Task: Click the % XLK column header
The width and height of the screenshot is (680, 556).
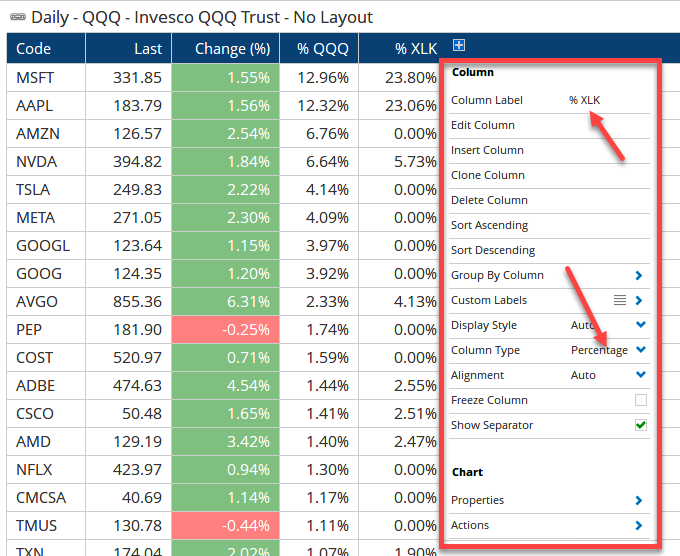Action: click(399, 48)
